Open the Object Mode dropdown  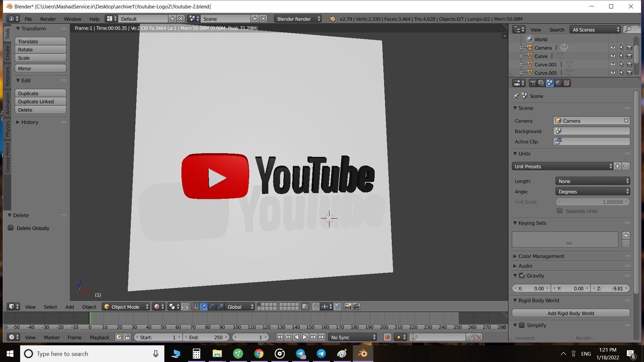coord(126,307)
